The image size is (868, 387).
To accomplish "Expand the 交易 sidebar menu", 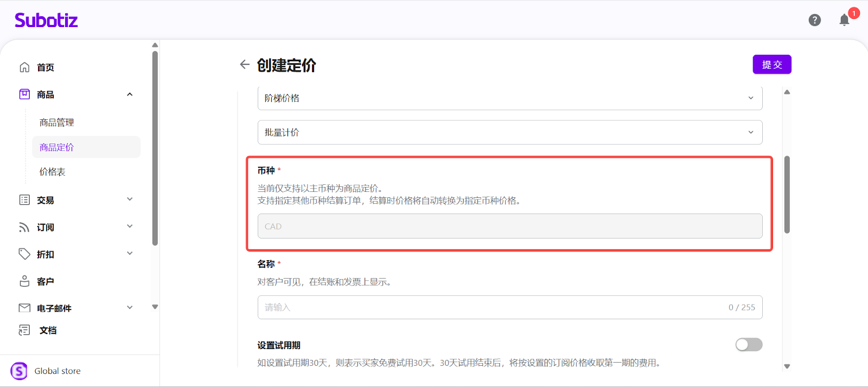I will click(x=130, y=199).
